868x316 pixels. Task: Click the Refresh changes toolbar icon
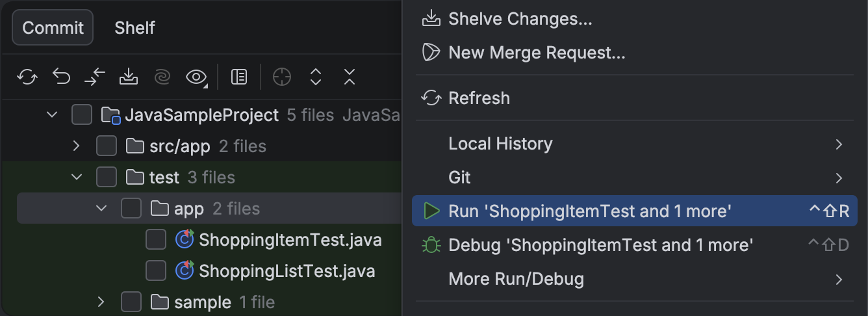(x=27, y=77)
